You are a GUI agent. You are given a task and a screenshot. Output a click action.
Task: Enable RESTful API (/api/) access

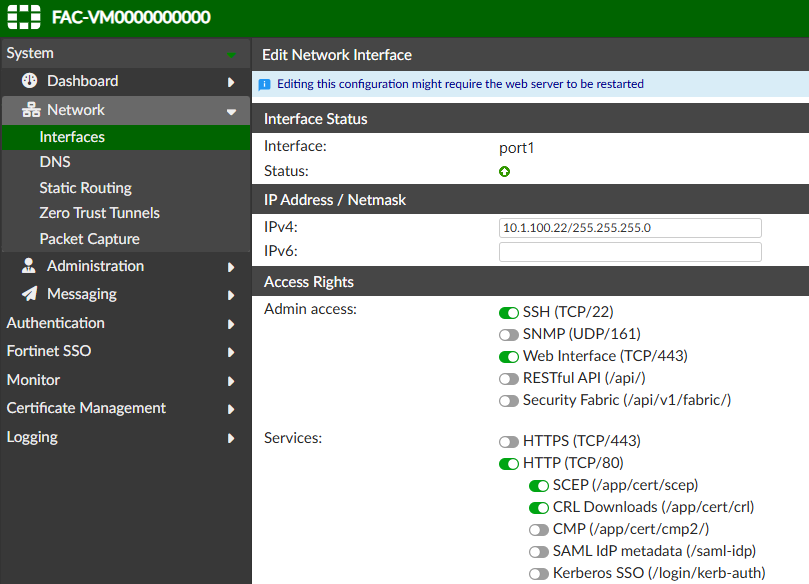click(509, 379)
